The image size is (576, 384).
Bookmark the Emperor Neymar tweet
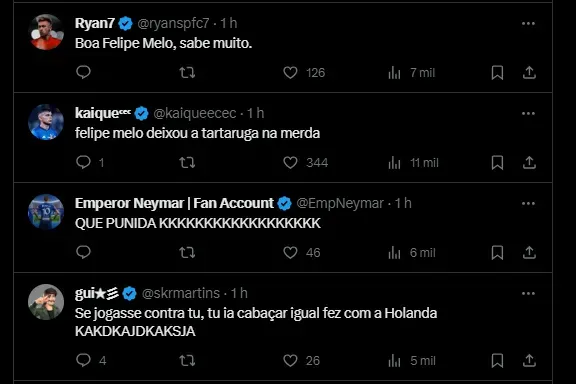(x=497, y=252)
